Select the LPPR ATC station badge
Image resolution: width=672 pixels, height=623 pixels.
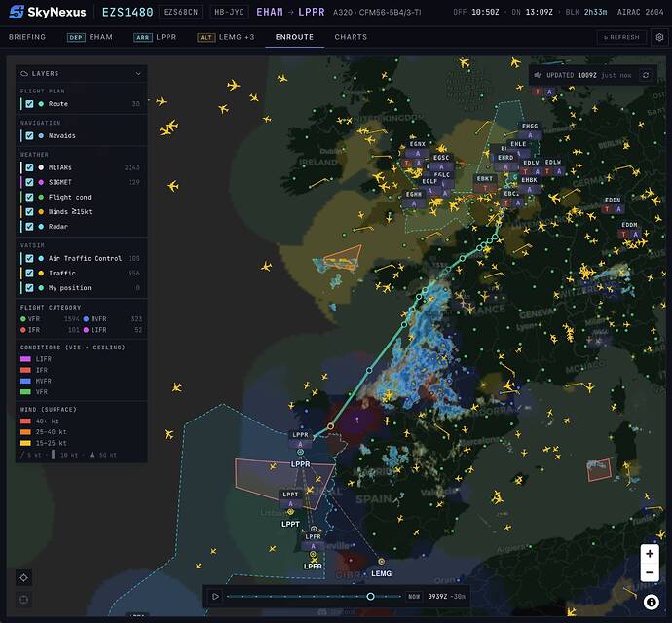pos(300,439)
